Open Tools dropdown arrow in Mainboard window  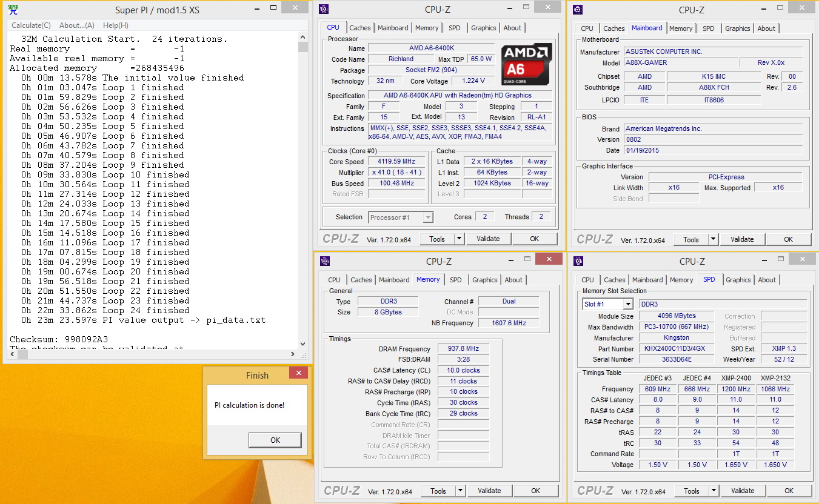713,239
